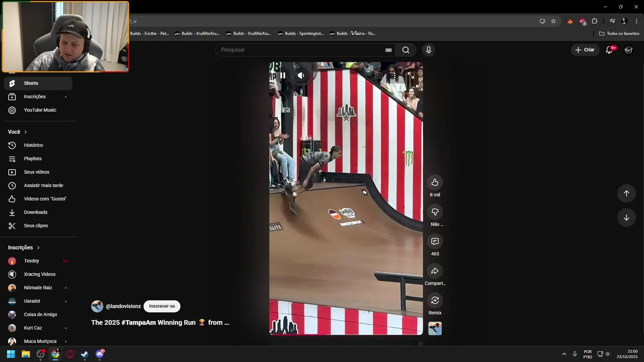644x362 pixels.
Task: Open Nômade Raiz channel
Action: pyautogui.click(x=38, y=288)
